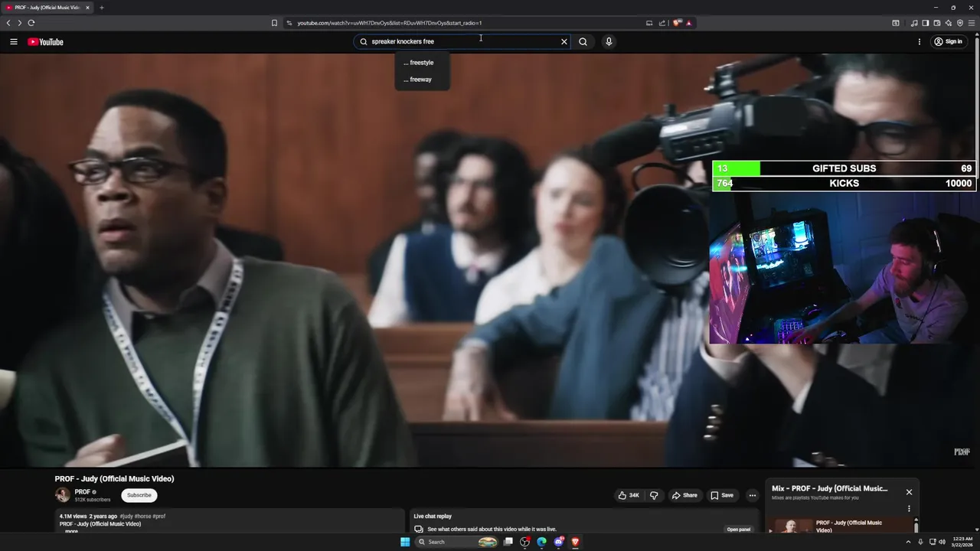Close the PROF - Judy tab
The width and height of the screenshot is (980, 551).
87,8
